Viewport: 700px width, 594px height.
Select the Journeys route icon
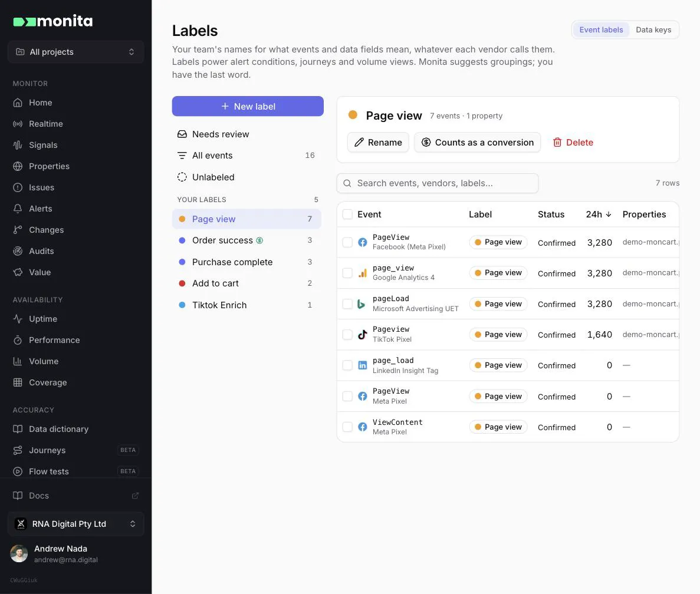pyautogui.click(x=18, y=450)
